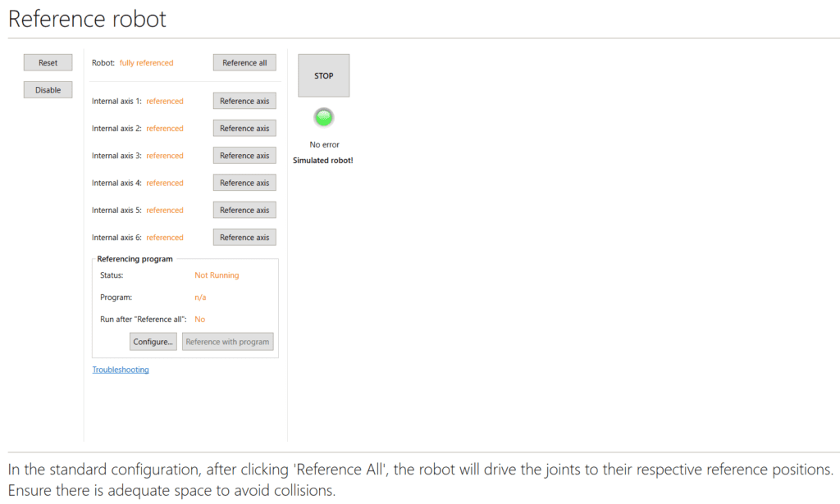Screen dimensions: 840x504
Task: Click the Reference with program button
Action: pos(227,342)
